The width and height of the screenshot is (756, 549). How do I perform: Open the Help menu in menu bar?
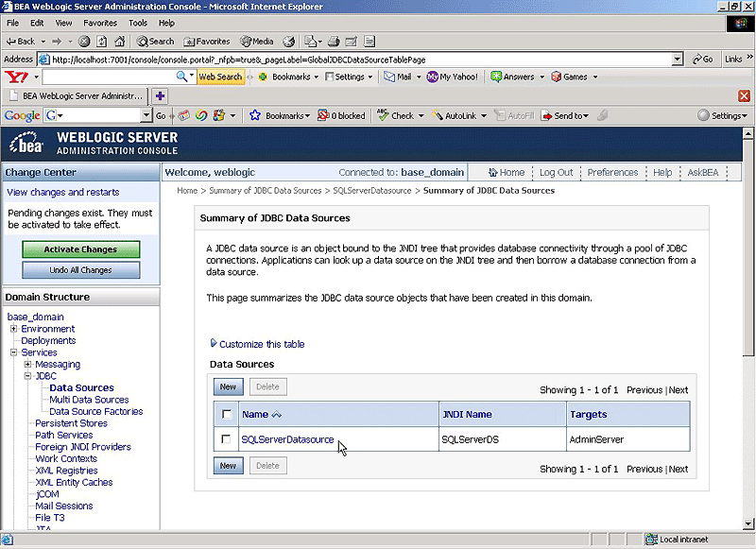coord(166,23)
